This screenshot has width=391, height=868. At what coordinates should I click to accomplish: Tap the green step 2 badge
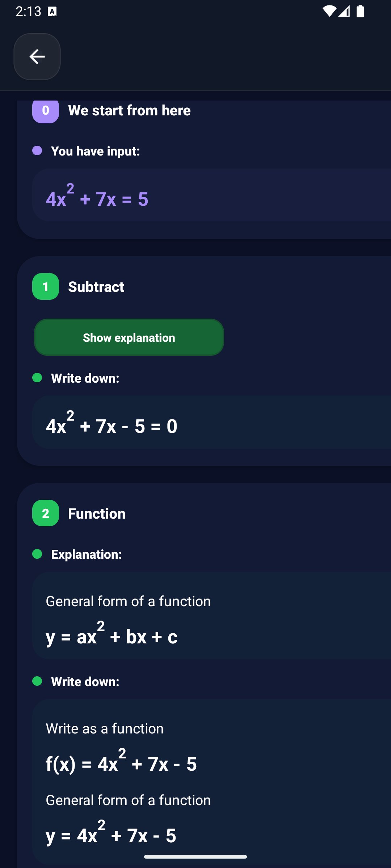(x=46, y=513)
